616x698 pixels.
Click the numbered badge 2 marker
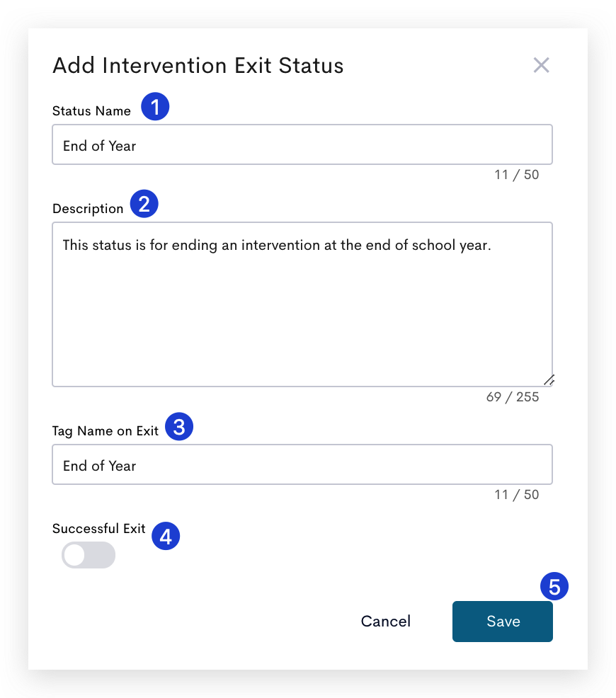click(144, 204)
